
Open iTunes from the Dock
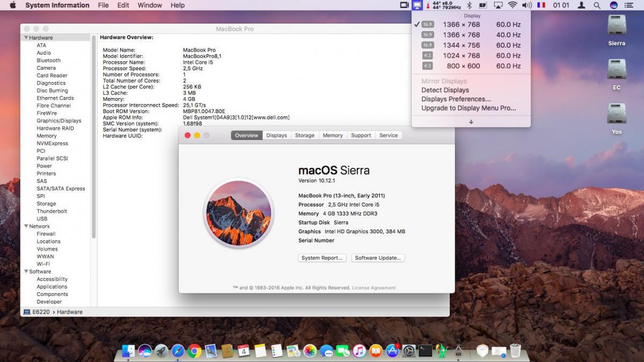[x=360, y=351]
